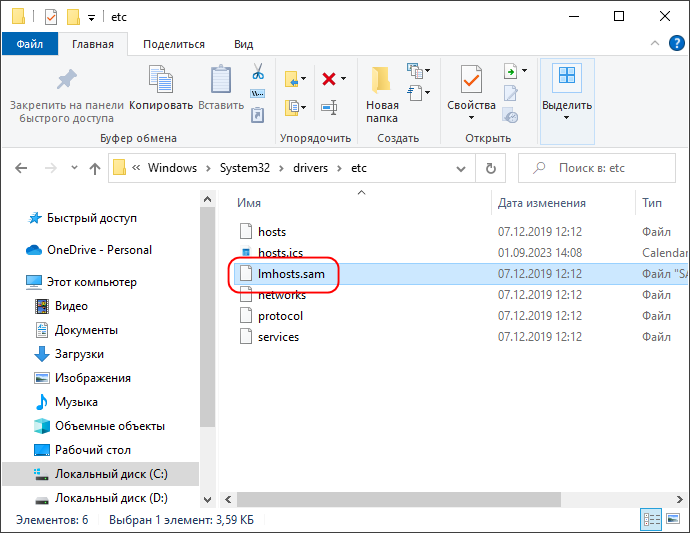Expand the Выделить dropdown arrow
Viewport: 690px width, 533px height.
click(x=566, y=118)
